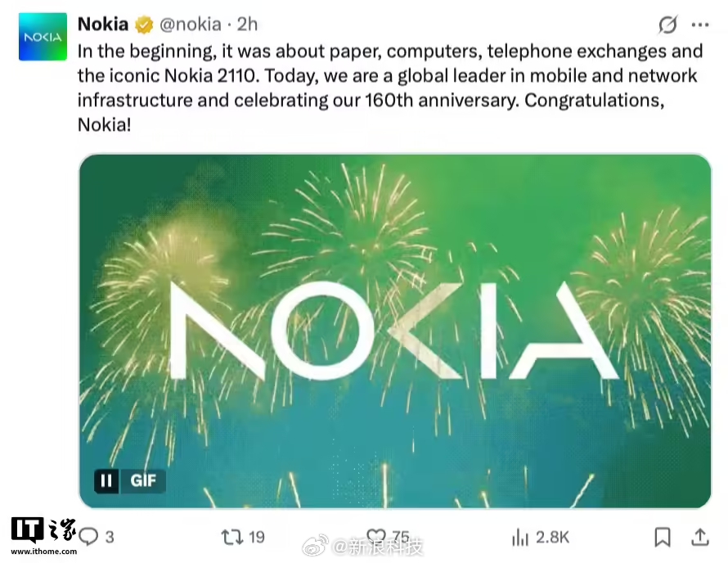The height and width of the screenshot is (563, 728).
Task: Open Nokia's profile picture
Action: pyautogui.click(x=42, y=36)
